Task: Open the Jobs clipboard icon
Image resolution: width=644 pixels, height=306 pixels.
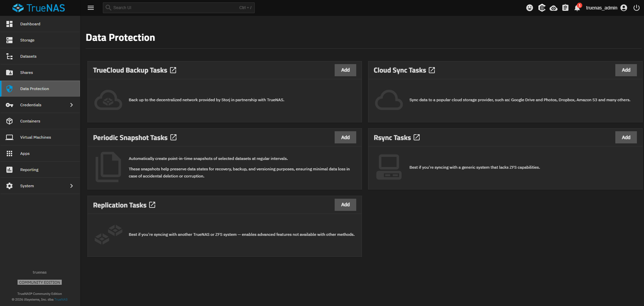Action: [565, 8]
